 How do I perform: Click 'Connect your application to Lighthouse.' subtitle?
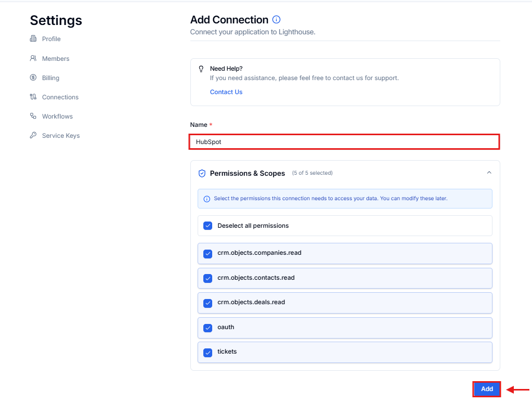253,32
